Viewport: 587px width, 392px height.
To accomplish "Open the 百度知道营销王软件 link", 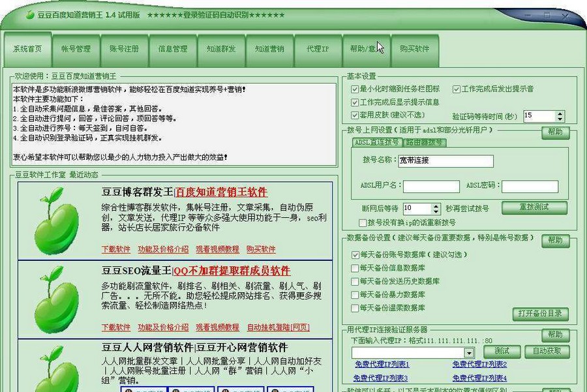I will [221, 192].
